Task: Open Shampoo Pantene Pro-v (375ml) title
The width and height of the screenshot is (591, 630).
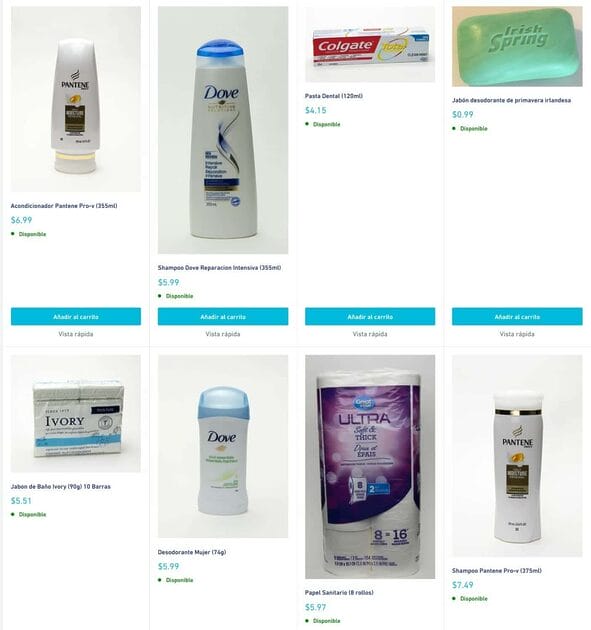Action: pos(497,571)
